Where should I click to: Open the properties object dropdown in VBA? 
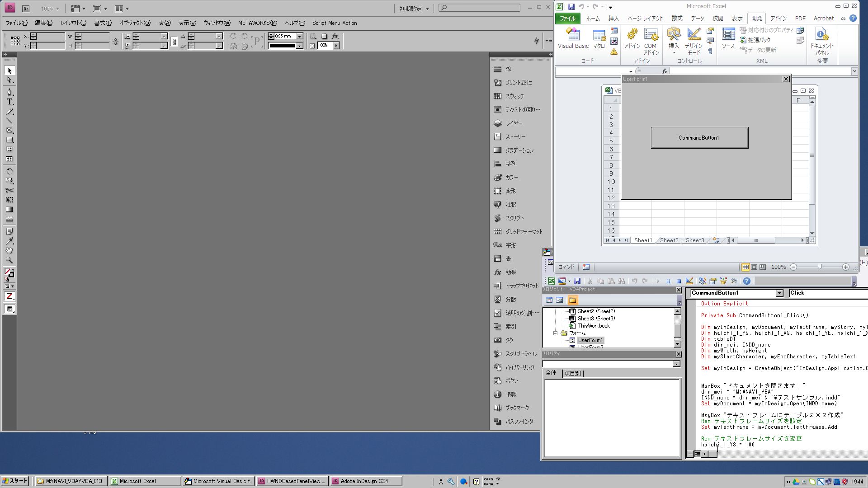(676, 364)
